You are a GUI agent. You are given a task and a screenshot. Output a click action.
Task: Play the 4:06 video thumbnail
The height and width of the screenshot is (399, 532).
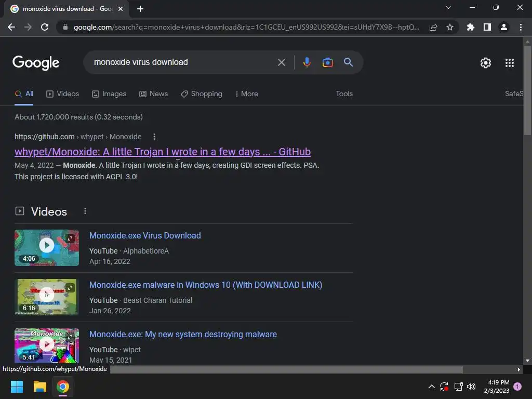46,248
